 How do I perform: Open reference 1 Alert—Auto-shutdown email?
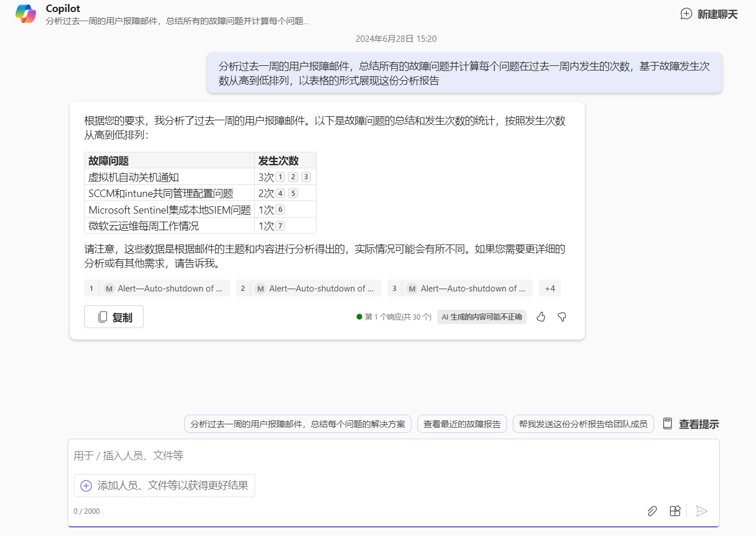[x=157, y=289]
